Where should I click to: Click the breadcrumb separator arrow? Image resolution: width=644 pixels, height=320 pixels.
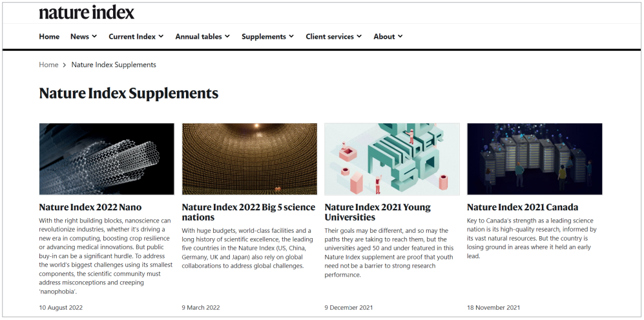[65, 65]
